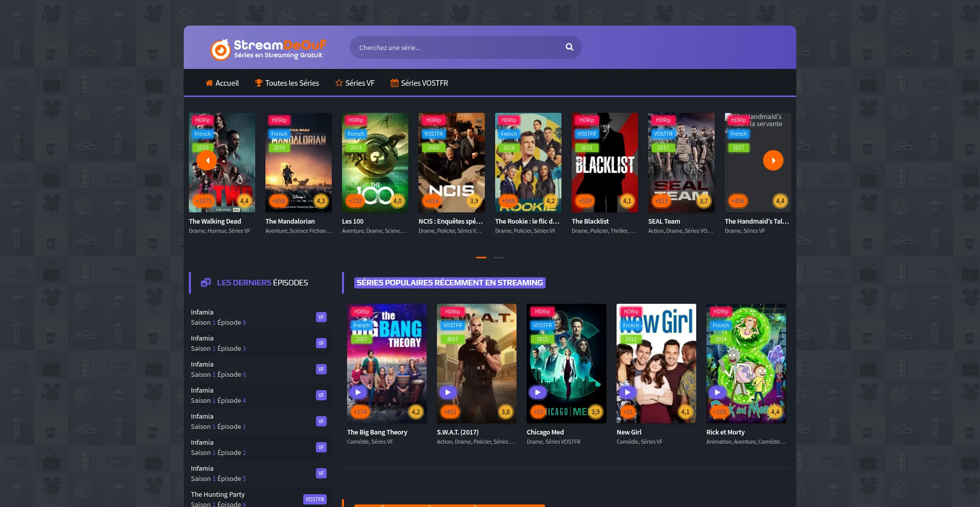
Task: Click the 3,7 rating on SEAL Team
Action: 704,201
